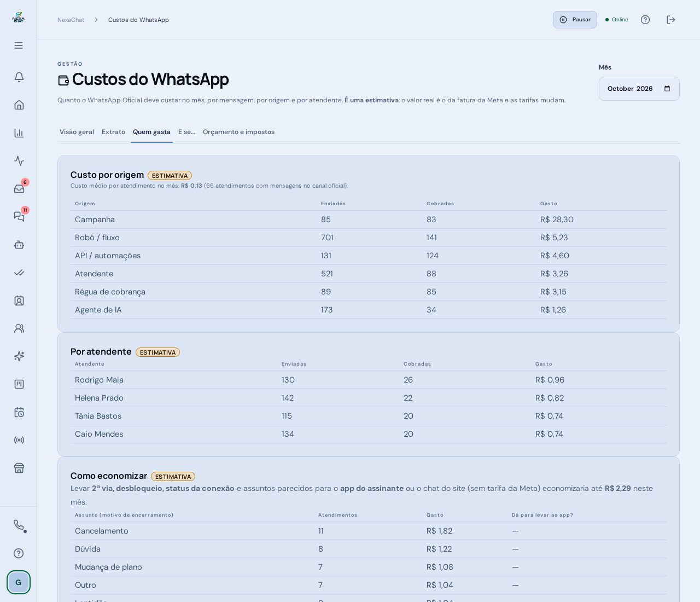Open the month picker October 2026
This screenshot has width=700, height=602.
(x=639, y=89)
